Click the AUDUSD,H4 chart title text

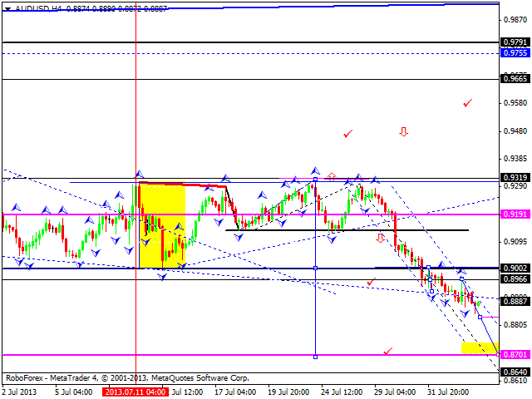coord(33,7)
